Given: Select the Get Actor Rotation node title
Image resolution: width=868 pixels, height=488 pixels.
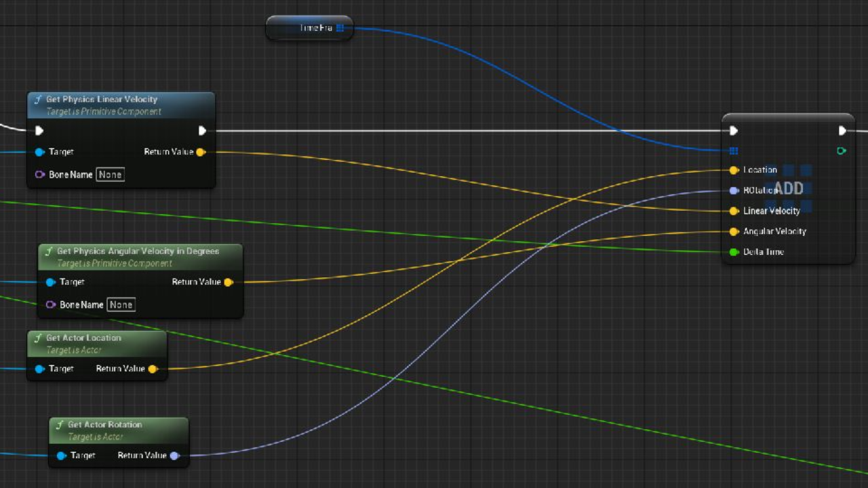Looking at the screenshot, I should click(x=105, y=424).
